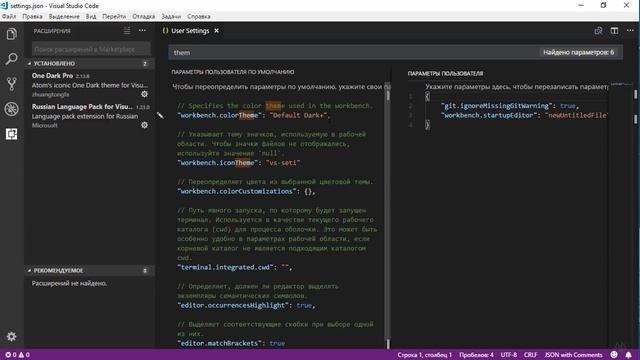The height and width of the screenshot is (360, 640).
Task: Open the Debug view in activity bar
Action: [11, 109]
